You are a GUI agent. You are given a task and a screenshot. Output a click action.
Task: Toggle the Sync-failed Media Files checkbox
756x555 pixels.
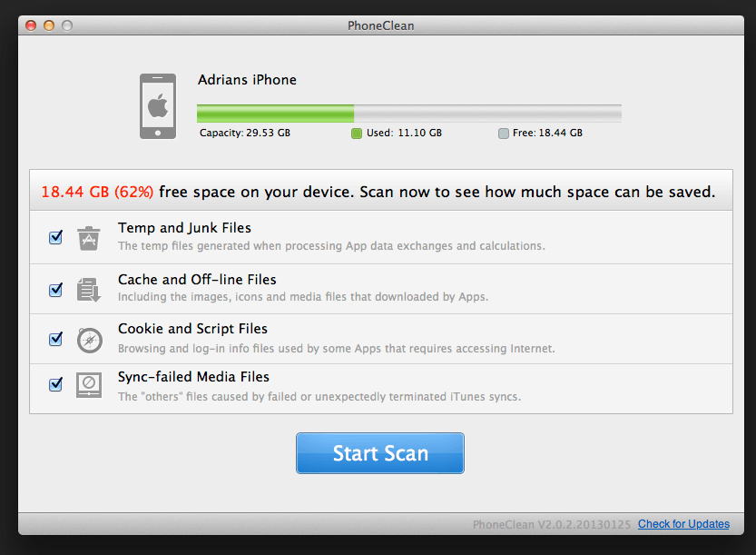click(56, 384)
